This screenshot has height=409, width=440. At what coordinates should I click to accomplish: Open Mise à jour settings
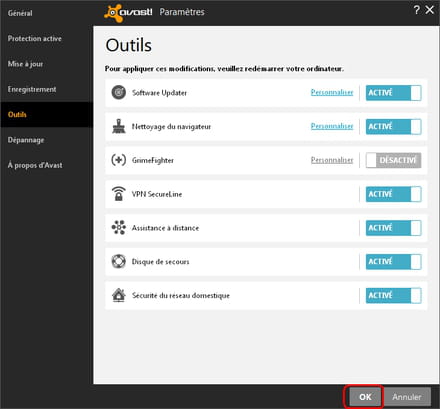coord(47,64)
